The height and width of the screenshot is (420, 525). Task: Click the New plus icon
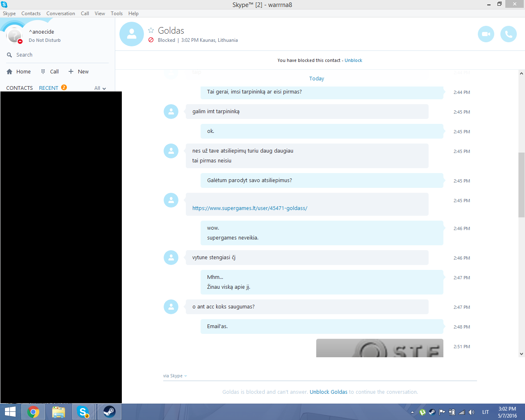click(71, 71)
